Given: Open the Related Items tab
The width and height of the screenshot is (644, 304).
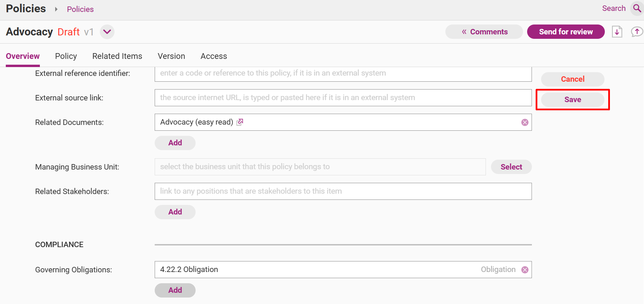Looking at the screenshot, I should point(117,56).
